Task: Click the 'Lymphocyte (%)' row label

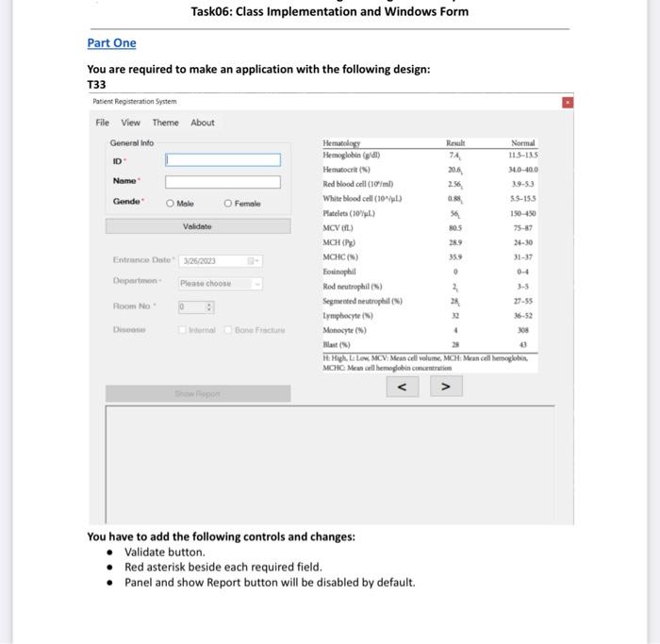Action: coord(348,315)
